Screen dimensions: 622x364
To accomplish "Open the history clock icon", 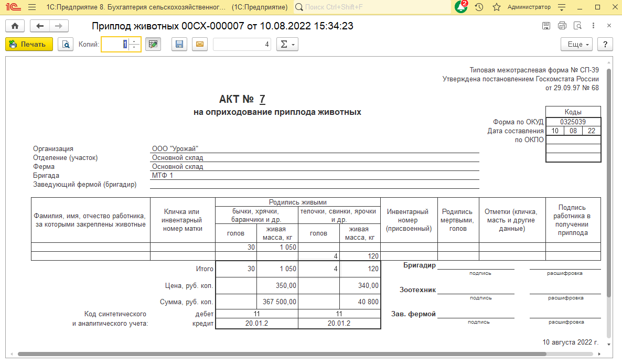I will [479, 7].
